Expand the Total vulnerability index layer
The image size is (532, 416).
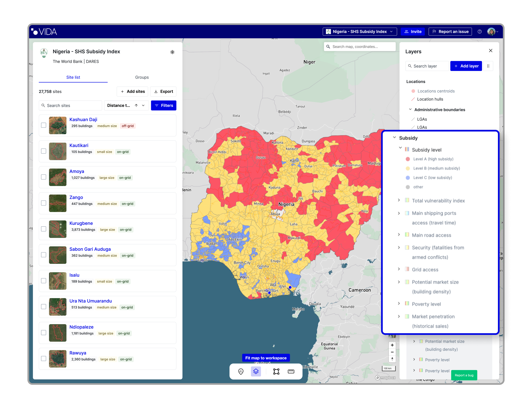coord(399,200)
